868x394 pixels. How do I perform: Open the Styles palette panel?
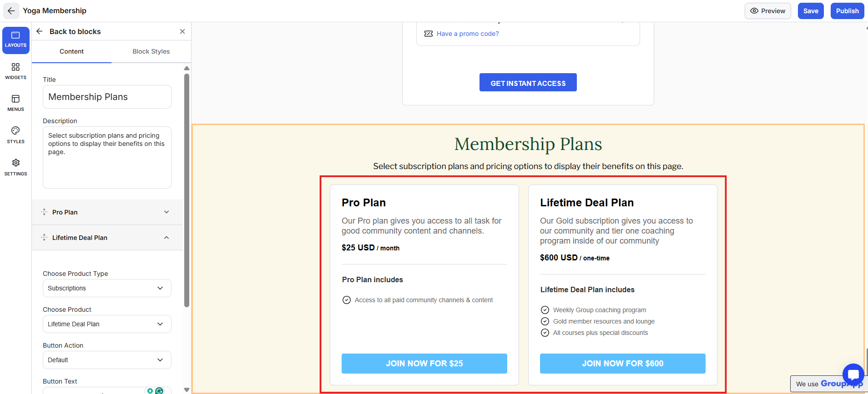pos(16,135)
